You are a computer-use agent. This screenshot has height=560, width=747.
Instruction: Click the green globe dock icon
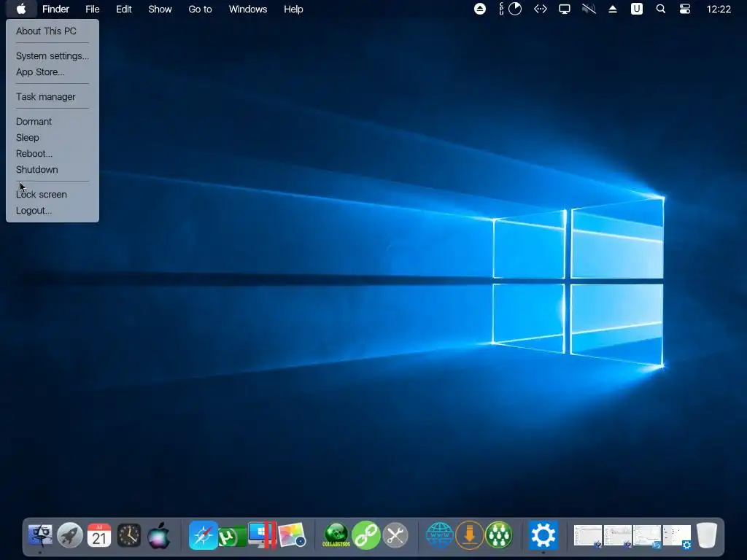coord(336,535)
